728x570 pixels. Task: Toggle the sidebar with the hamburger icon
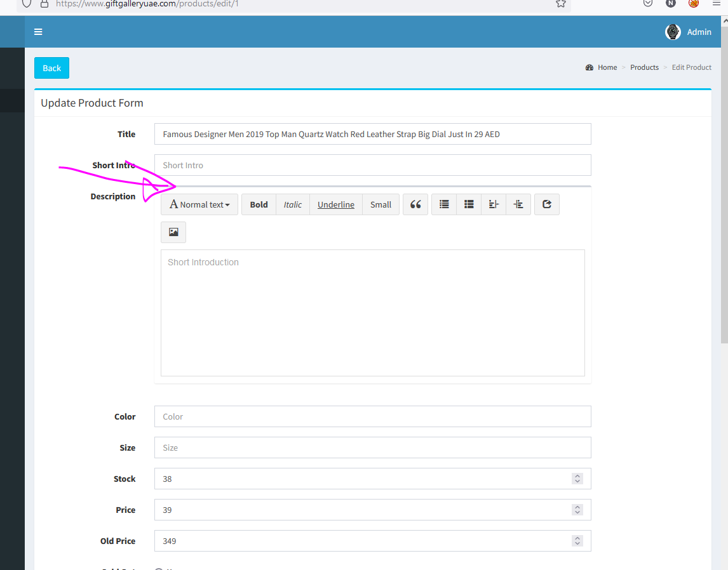pos(38,32)
